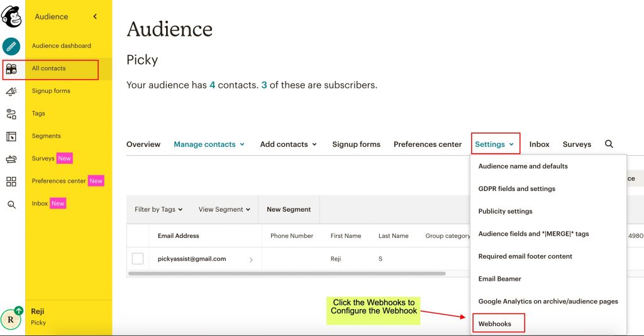The width and height of the screenshot is (644, 336).
Task: Select the Audience icon in left rail
Action: 11,69
